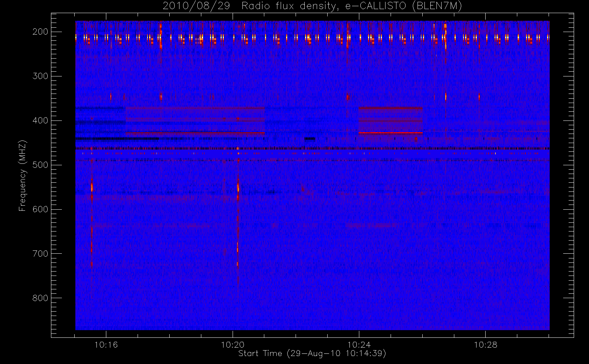Select the 600 frequency tick label
The image size is (589, 364).
point(40,209)
